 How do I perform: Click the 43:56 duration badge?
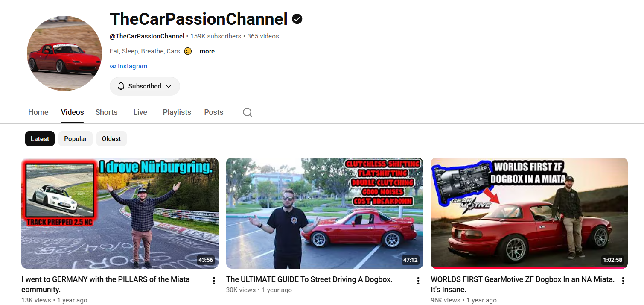(206, 260)
